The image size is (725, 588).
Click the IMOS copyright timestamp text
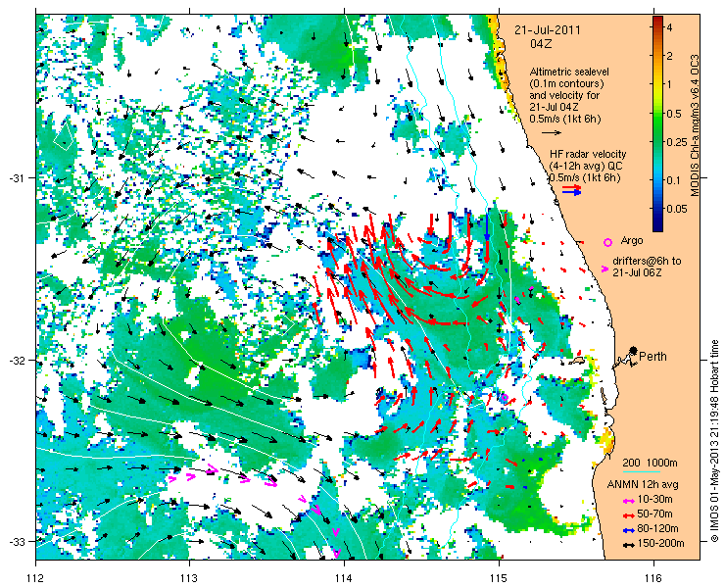click(x=714, y=440)
